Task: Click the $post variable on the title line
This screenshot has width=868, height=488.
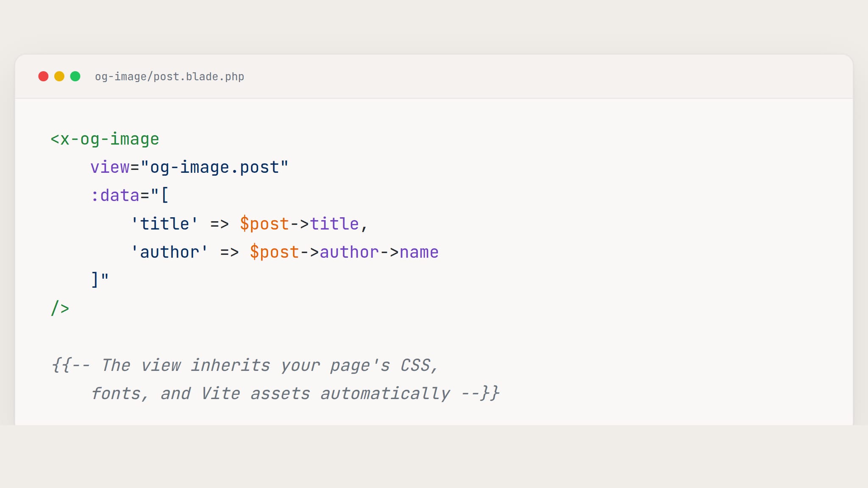Action: [x=264, y=224]
